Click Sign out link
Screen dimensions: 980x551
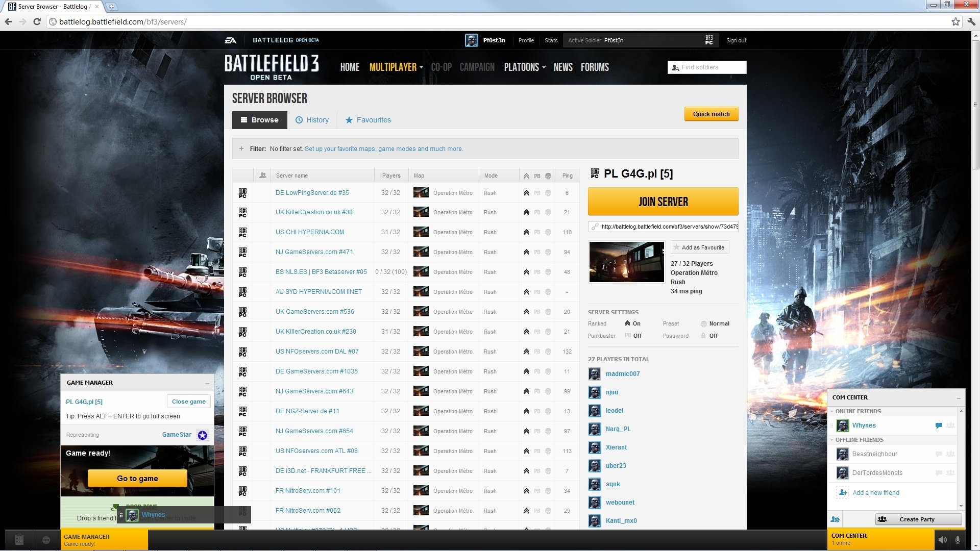(x=736, y=40)
